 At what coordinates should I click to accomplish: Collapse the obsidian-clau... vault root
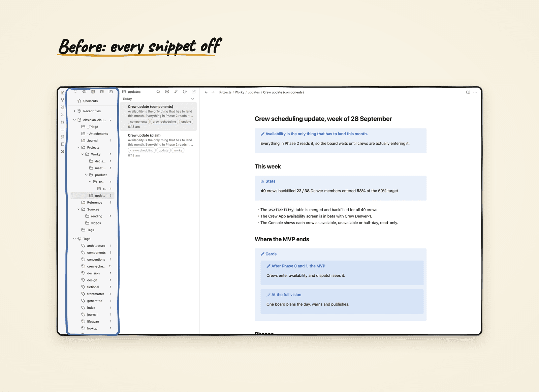pos(74,120)
